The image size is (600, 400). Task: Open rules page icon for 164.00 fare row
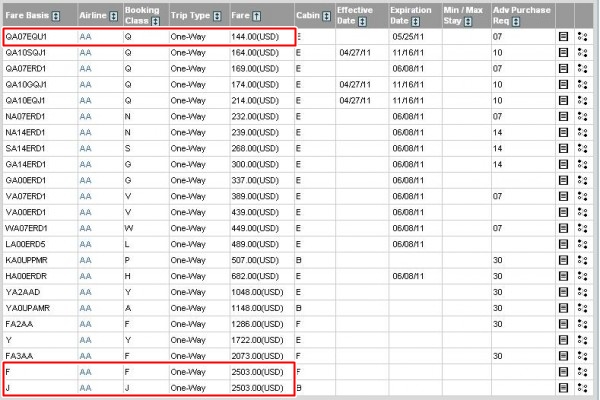pyautogui.click(x=564, y=52)
